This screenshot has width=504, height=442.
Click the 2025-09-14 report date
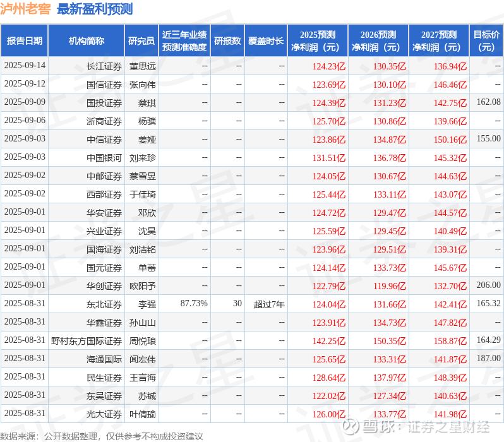(x=25, y=65)
